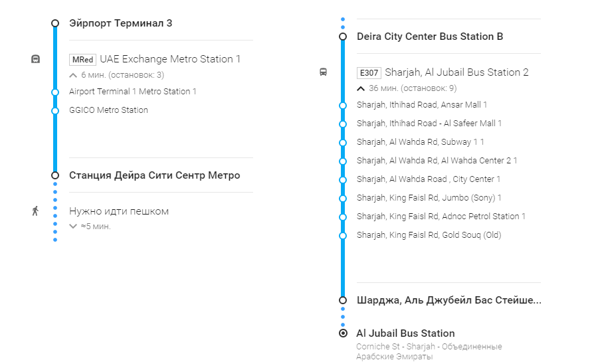Click the MRed line badge
Screen dimensions: 598x364
point(82,60)
